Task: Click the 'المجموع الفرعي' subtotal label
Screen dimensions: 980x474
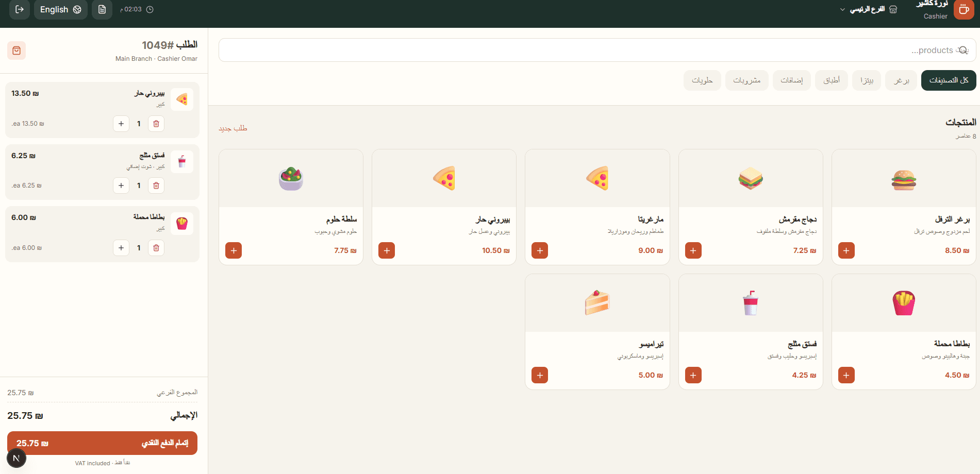Action: (177, 393)
